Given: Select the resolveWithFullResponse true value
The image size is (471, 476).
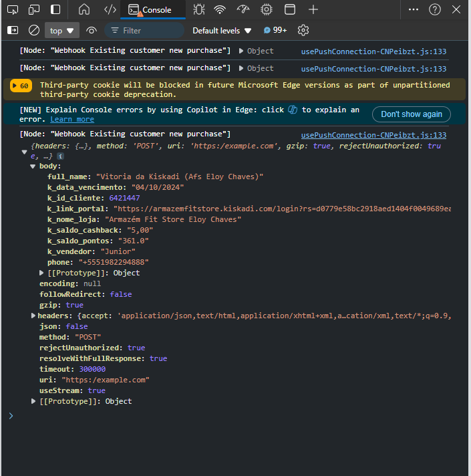Looking at the screenshot, I should pos(158,358).
